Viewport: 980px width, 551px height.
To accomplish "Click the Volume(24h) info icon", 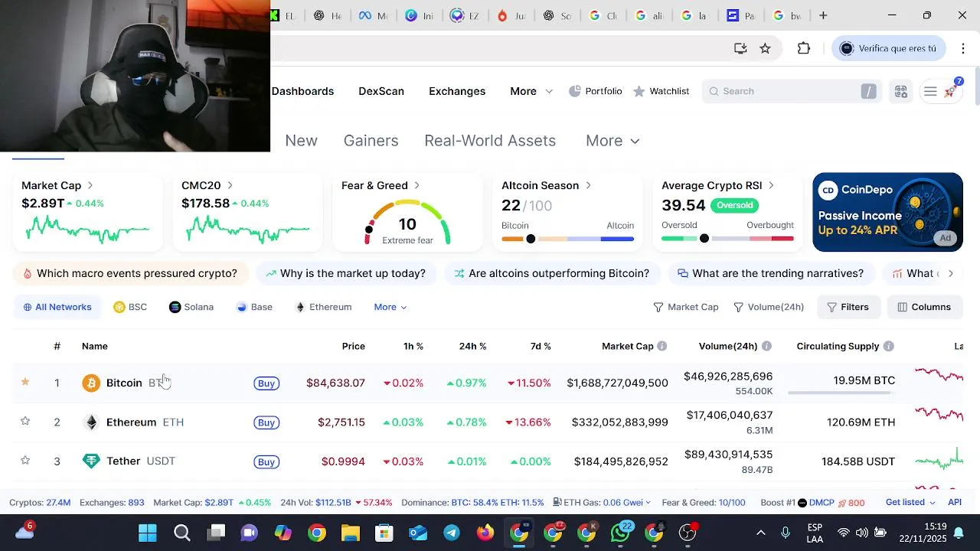I will pos(766,346).
